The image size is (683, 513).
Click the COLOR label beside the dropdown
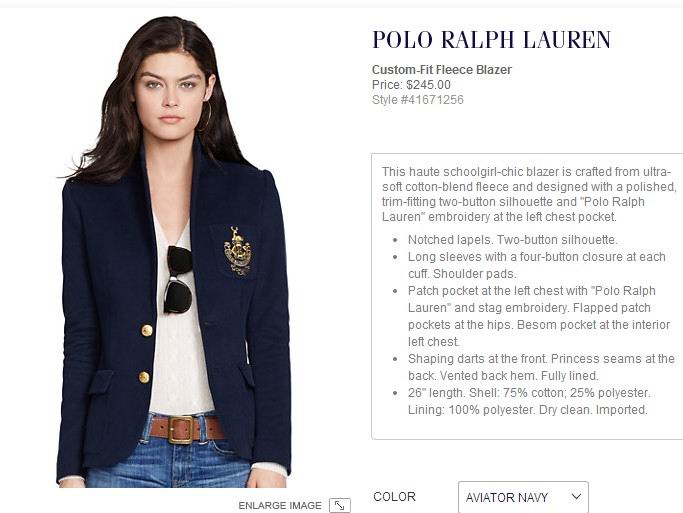coord(394,496)
